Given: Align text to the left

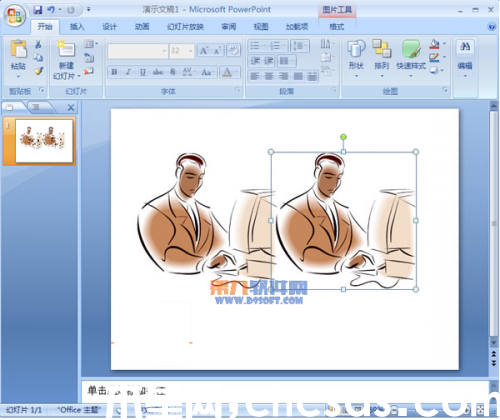Looking at the screenshot, I should [255, 76].
